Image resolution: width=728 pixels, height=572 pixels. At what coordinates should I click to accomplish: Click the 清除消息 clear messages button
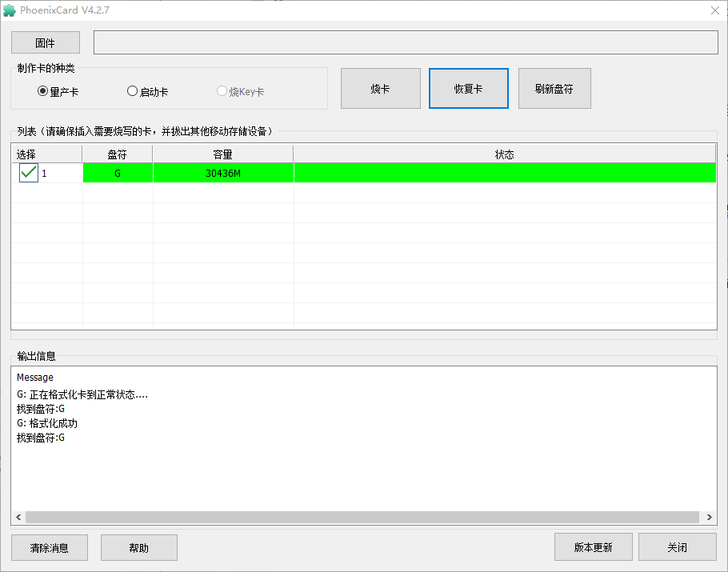tap(50, 547)
